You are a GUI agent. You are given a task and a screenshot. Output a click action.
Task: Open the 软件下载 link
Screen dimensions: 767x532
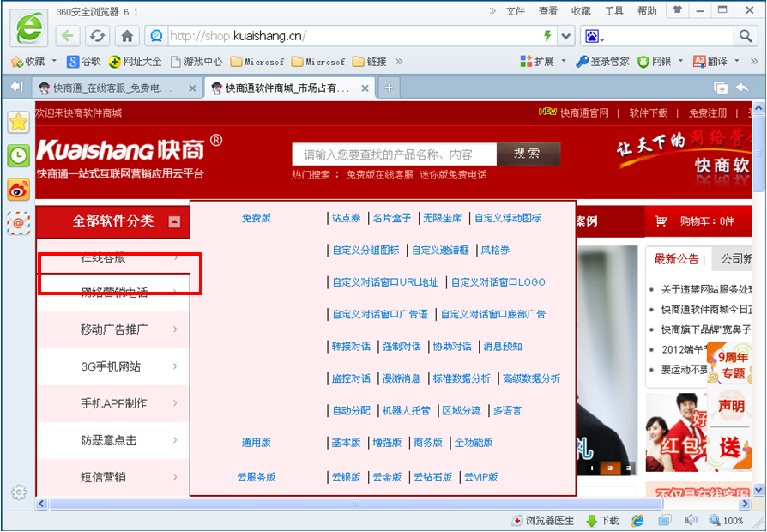648,113
